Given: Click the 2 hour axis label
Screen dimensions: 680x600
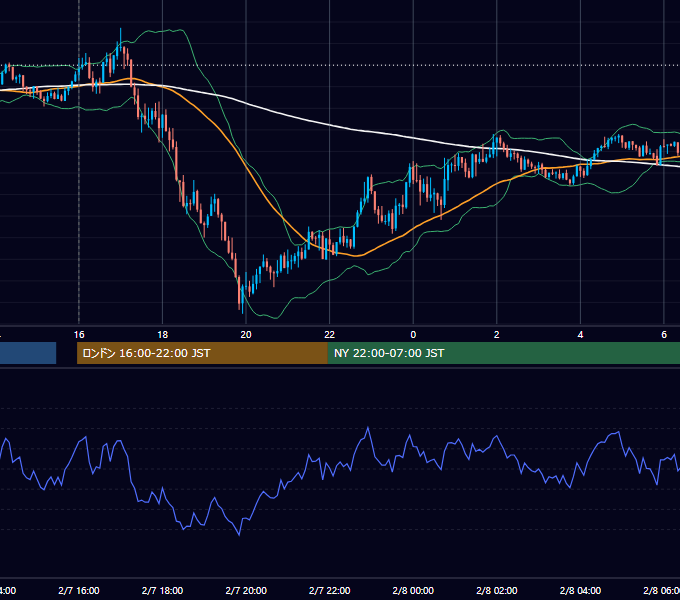Looking at the screenshot, I should (x=497, y=335).
